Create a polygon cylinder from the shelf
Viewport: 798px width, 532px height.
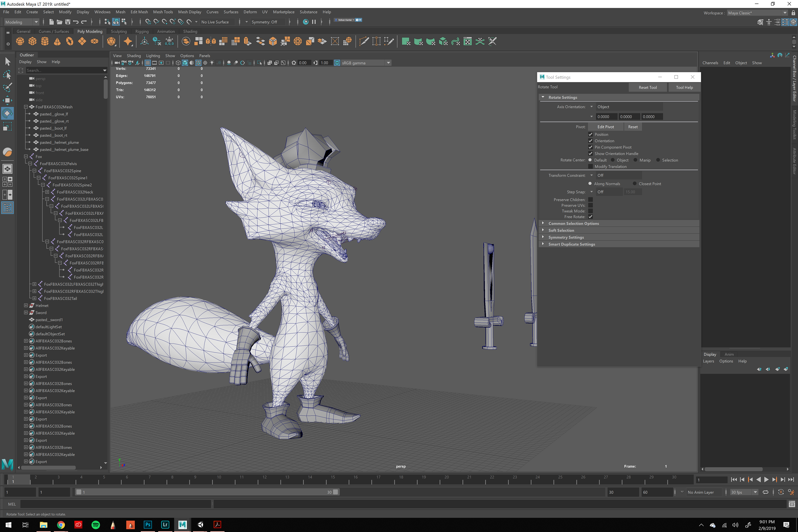(x=45, y=41)
